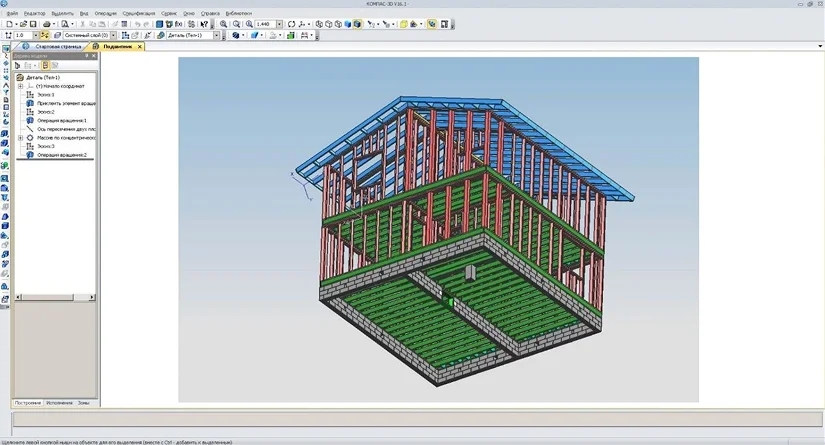Toggle shaded with edges display mode

(357, 24)
